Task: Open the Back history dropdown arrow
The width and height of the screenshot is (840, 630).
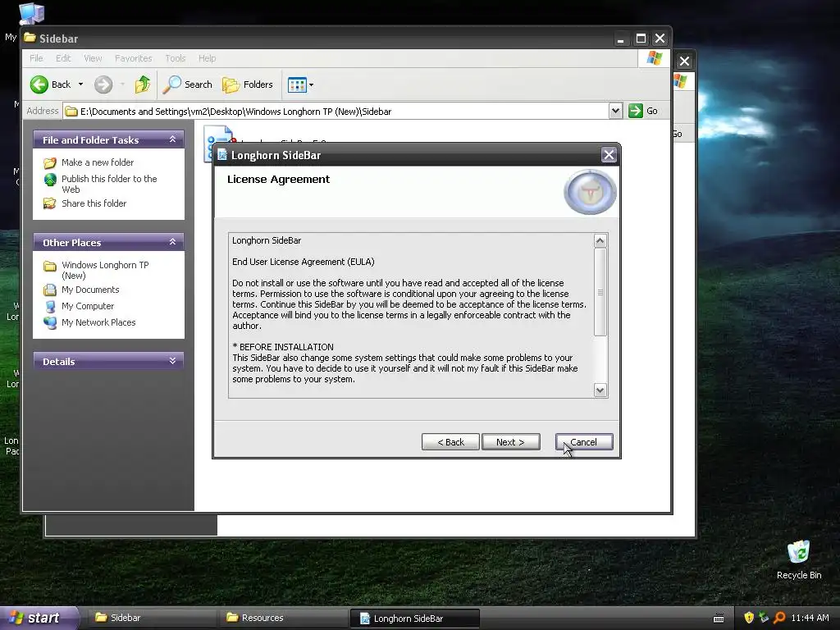Action: [x=81, y=84]
